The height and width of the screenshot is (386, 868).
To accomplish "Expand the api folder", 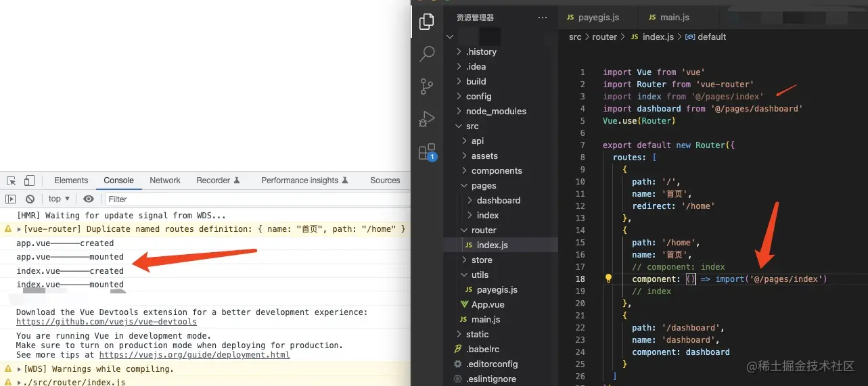I will [x=501, y=141].
